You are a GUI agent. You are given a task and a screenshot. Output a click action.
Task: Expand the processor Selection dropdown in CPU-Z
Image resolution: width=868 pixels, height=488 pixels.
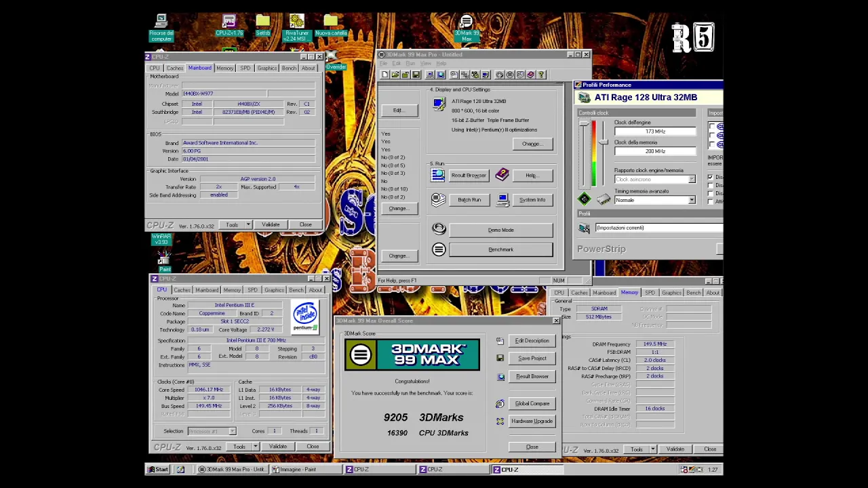click(232, 431)
